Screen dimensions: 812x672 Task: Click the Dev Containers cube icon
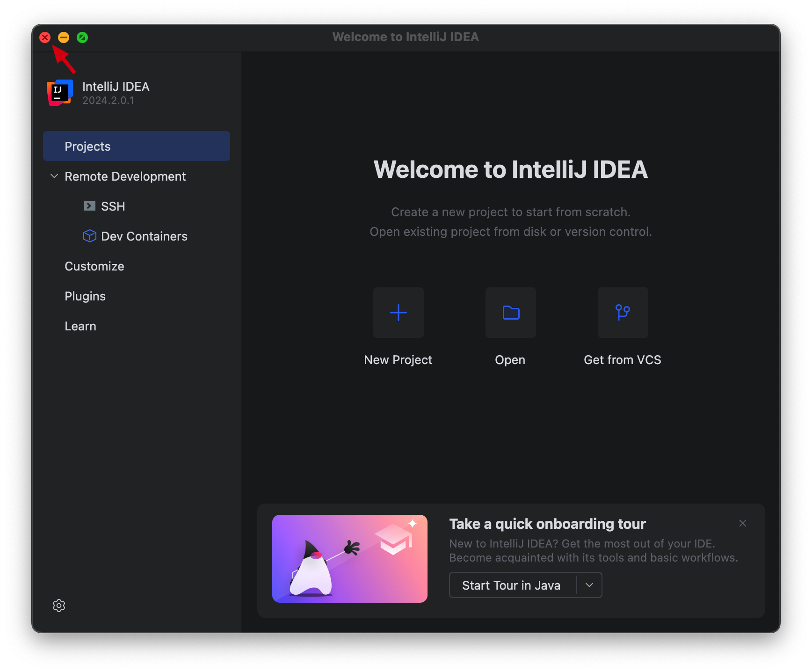(x=89, y=236)
